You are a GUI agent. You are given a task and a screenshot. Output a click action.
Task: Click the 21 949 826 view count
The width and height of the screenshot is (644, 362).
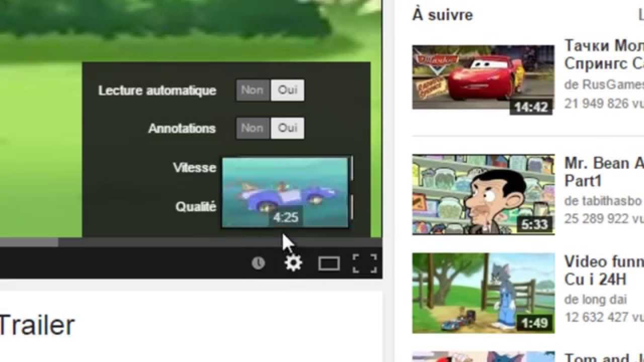tap(604, 104)
